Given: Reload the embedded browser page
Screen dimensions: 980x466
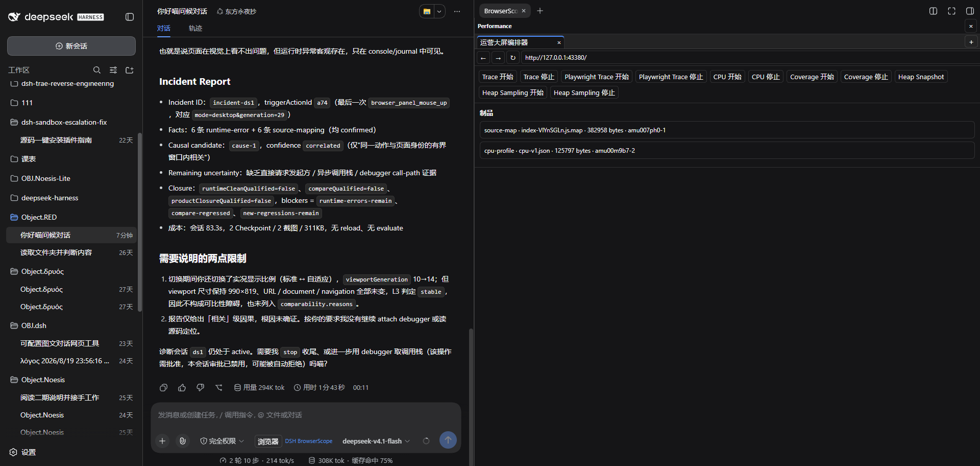Looking at the screenshot, I should tap(513, 58).
